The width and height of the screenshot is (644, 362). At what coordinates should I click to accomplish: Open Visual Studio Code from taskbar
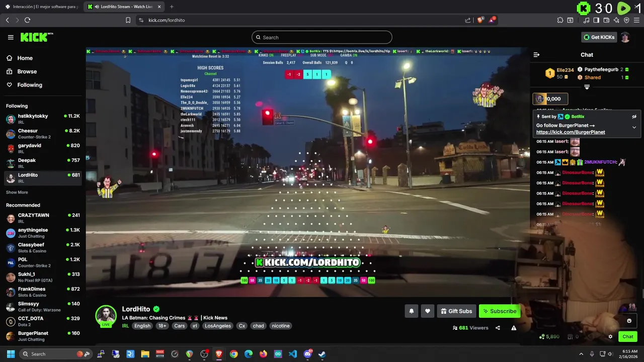coord(293,354)
